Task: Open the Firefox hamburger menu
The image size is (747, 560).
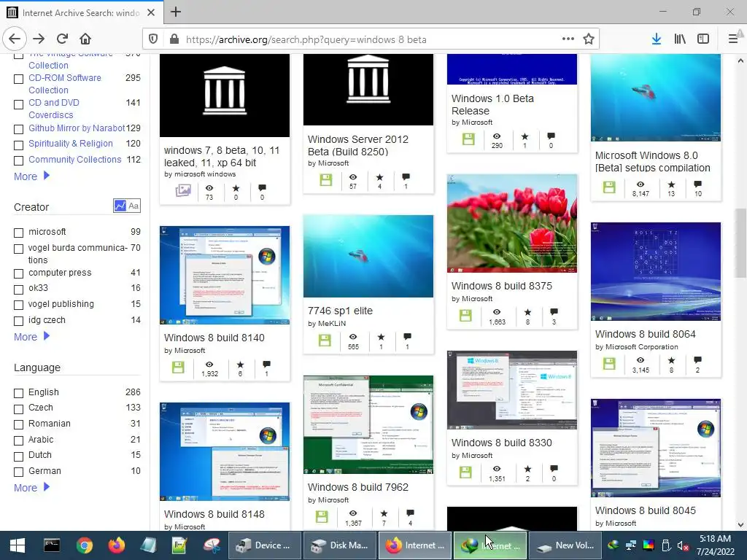Action: (733, 39)
